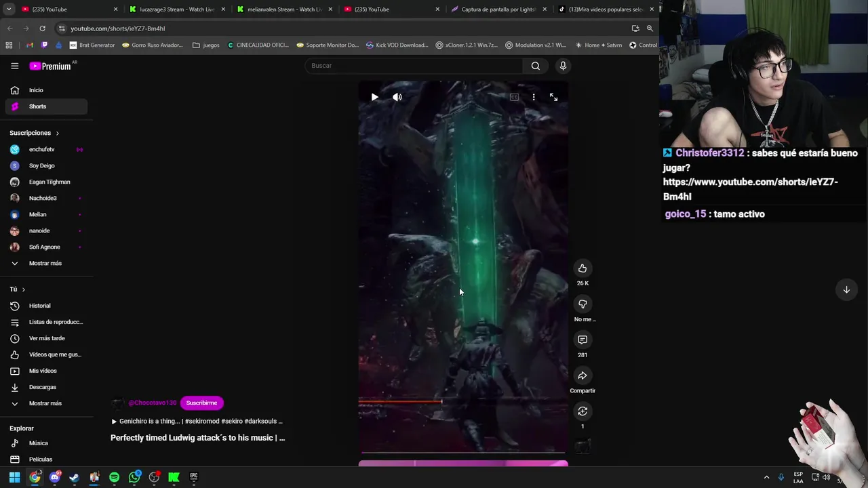The height and width of the screenshot is (488, 868).
Task: Click the zoom magnifier in address bar
Action: (x=650, y=28)
